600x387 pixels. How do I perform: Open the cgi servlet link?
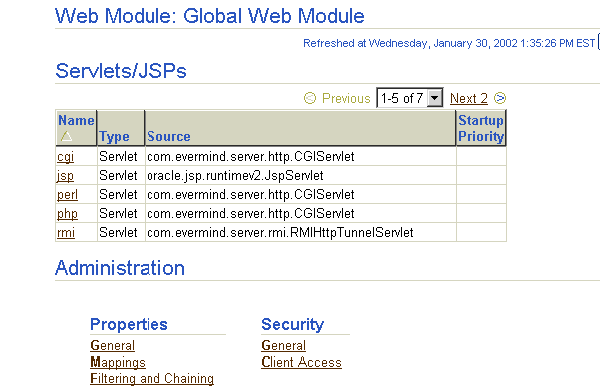[x=65, y=157]
